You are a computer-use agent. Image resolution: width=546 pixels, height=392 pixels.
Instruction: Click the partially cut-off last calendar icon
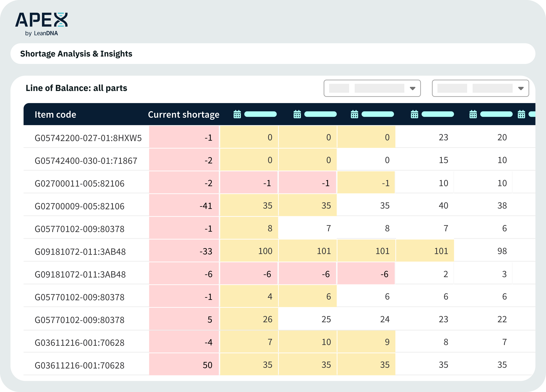point(521,114)
